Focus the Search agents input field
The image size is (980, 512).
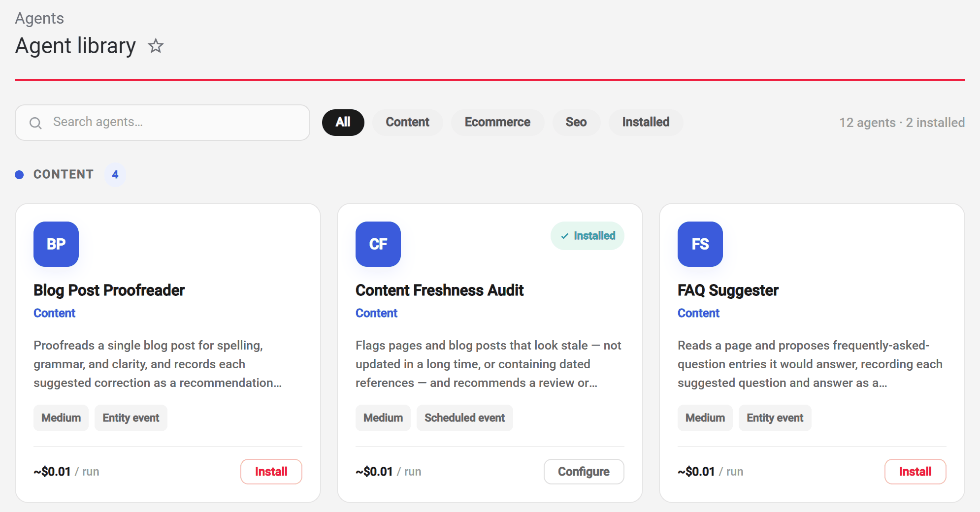click(163, 123)
